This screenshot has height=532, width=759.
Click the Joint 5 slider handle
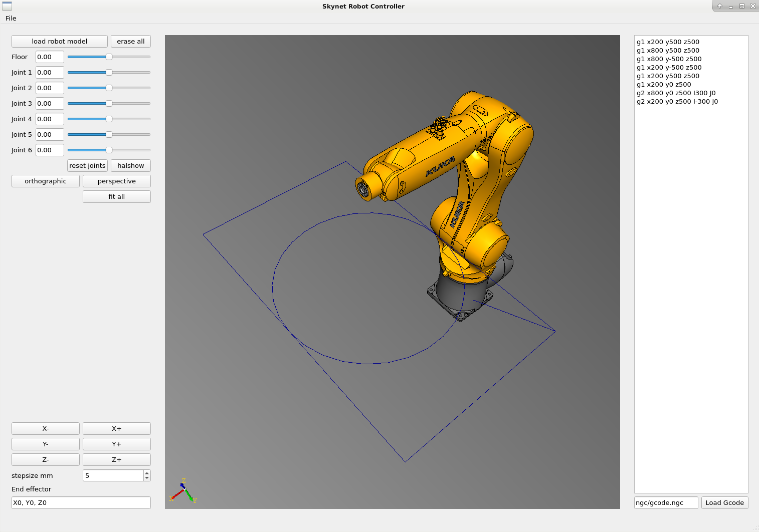109,135
